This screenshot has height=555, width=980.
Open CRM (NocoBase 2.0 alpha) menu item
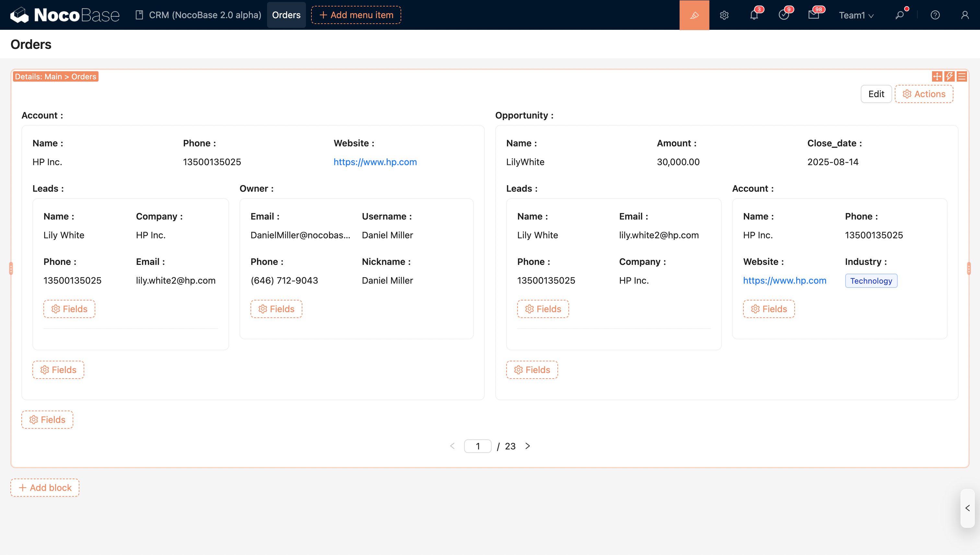tap(198, 15)
